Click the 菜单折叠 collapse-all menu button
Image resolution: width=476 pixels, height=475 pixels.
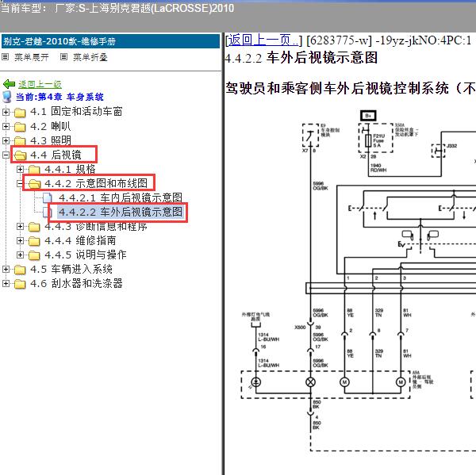click(x=90, y=57)
